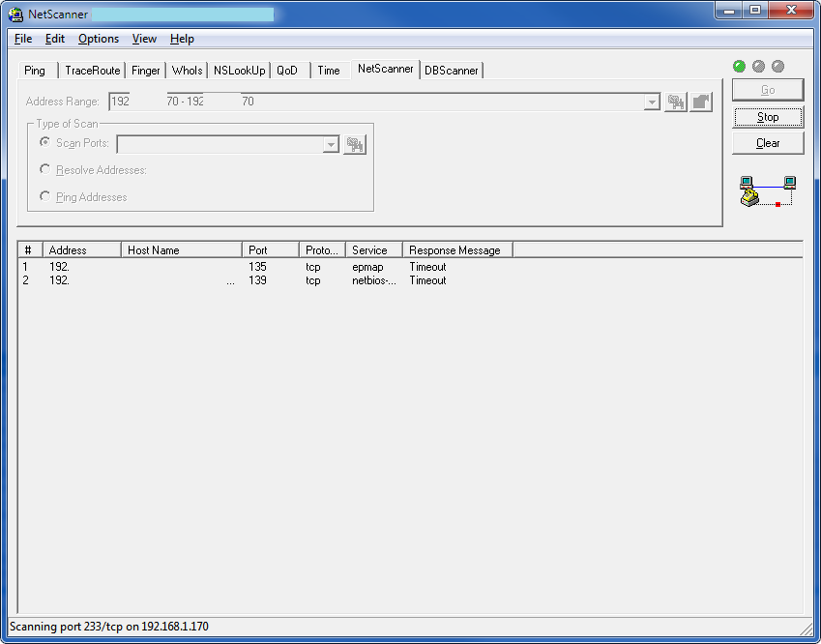This screenshot has height=644, width=821.
Task: Switch to the NSLookUp tab
Action: pos(239,71)
